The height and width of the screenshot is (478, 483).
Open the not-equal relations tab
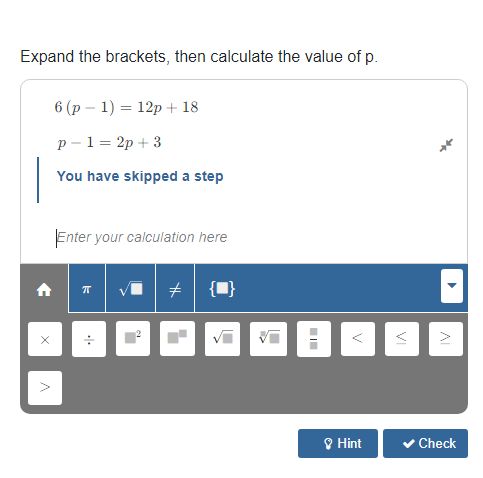[175, 289]
